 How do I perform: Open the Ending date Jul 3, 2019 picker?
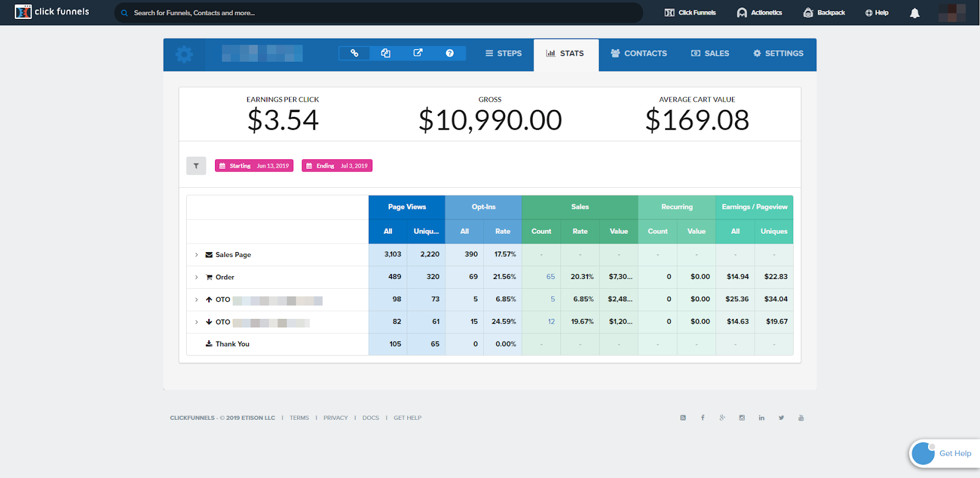(x=337, y=166)
